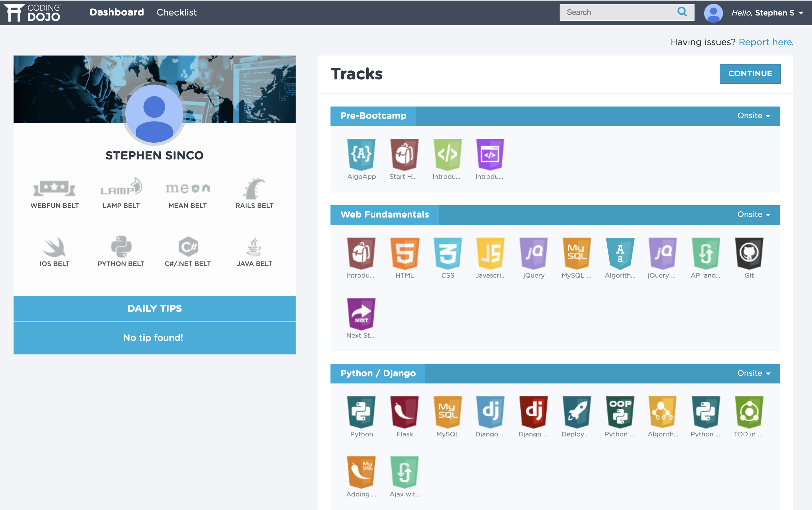812x510 pixels.
Task: Open the Ajax wit... course icon
Action: pos(404,472)
